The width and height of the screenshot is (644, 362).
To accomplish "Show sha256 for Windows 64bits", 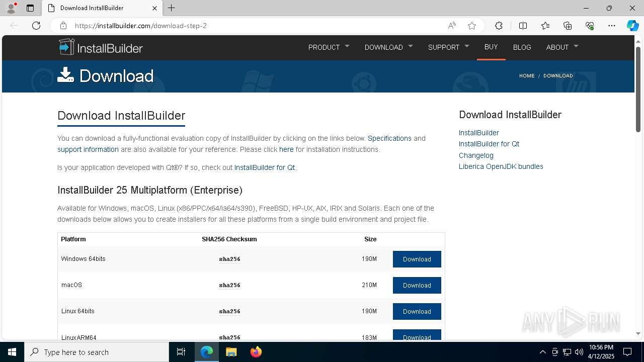I will [229, 259].
